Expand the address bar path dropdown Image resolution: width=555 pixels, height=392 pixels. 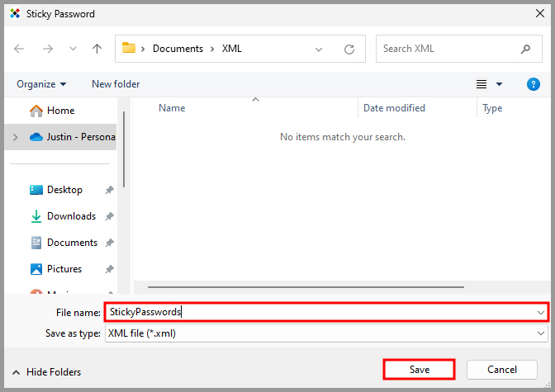319,49
